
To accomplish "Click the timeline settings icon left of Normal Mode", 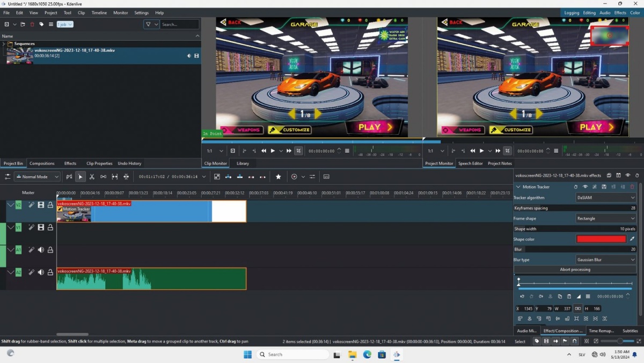I will pyautogui.click(x=8, y=177).
